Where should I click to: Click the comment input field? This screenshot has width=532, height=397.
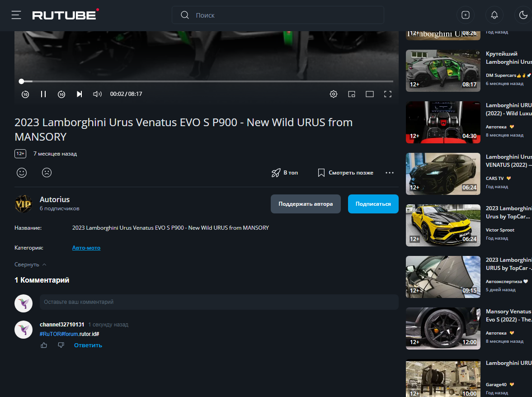tap(219, 302)
